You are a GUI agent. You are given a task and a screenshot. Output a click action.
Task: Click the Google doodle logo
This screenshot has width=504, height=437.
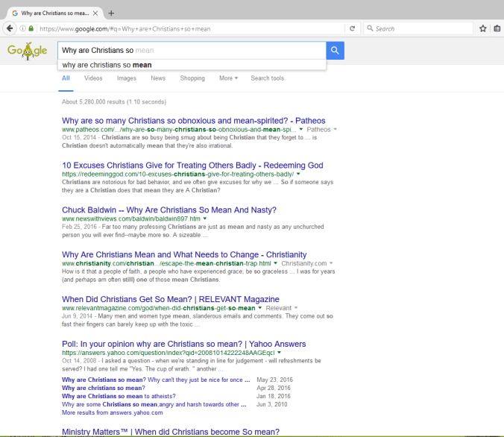pos(27,51)
